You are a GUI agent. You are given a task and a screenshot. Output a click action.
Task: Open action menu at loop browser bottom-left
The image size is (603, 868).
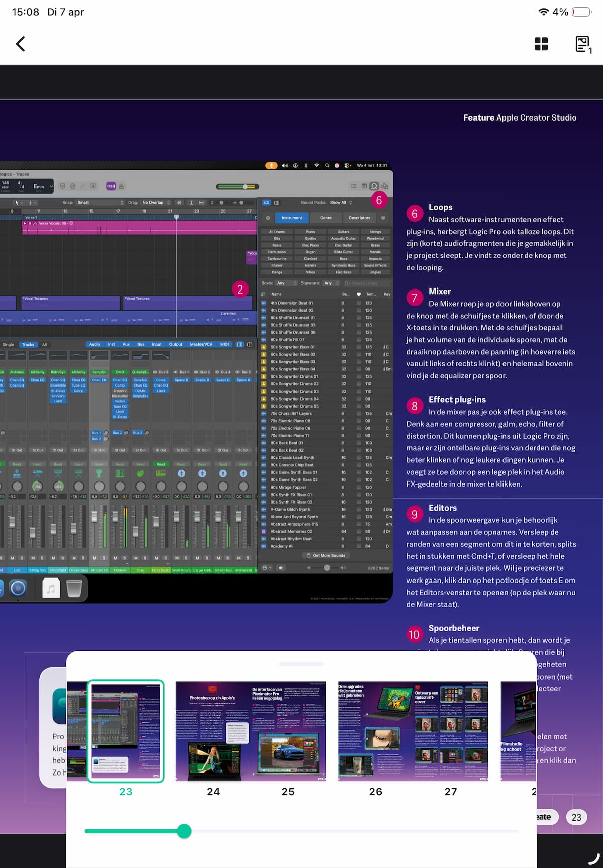267,567
